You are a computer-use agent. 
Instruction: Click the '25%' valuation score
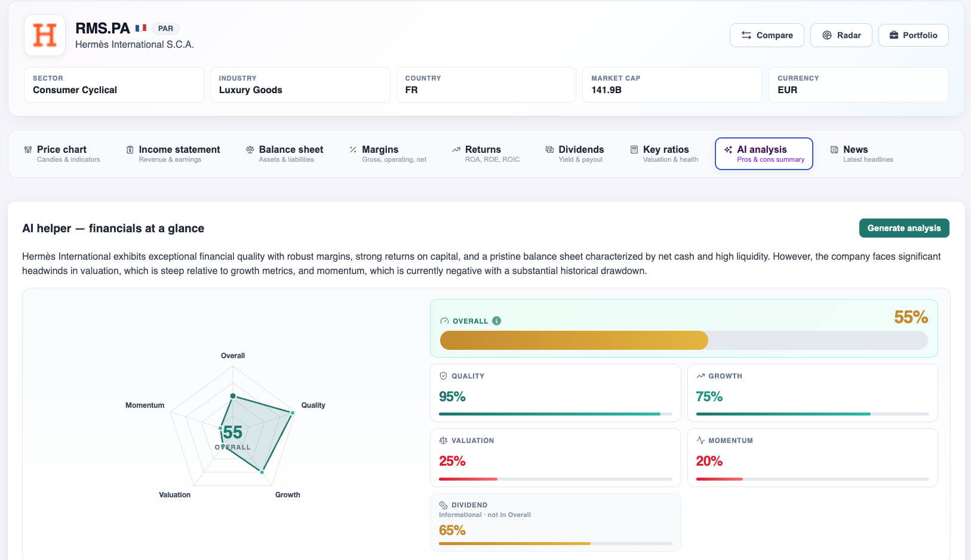point(452,461)
